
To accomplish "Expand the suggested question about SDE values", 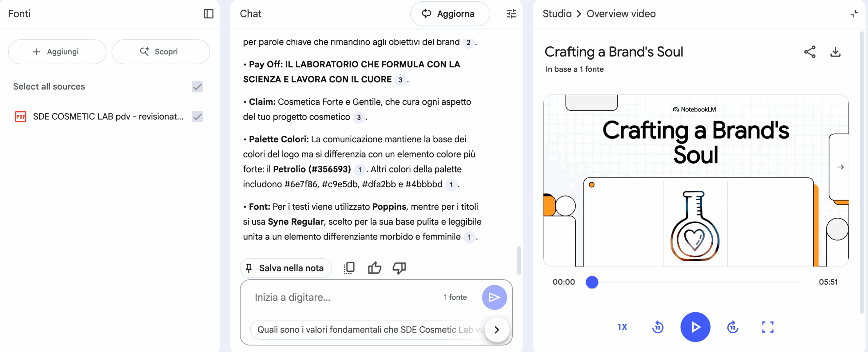I will (x=496, y=329).
